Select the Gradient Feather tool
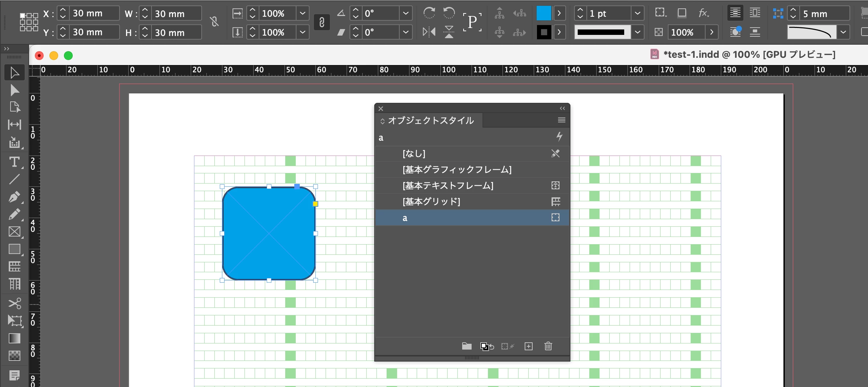This screenshot has height=387, width=868. click(x=15, y=355)
